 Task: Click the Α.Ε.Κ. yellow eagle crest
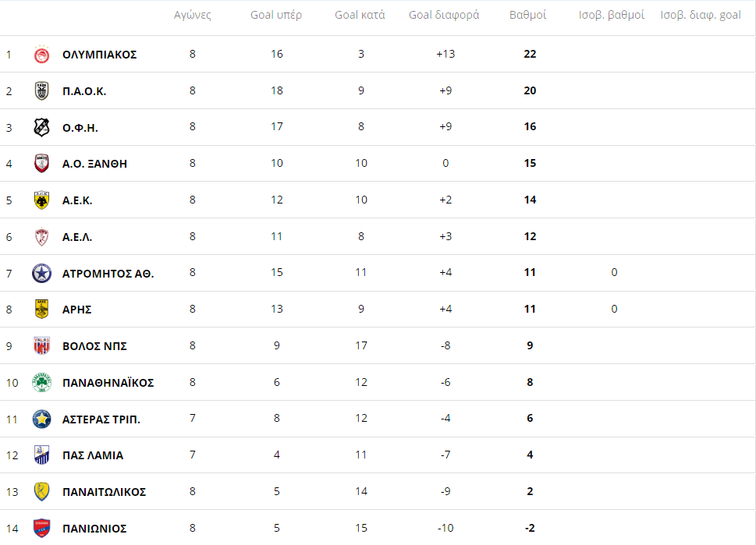pos(41,200)
